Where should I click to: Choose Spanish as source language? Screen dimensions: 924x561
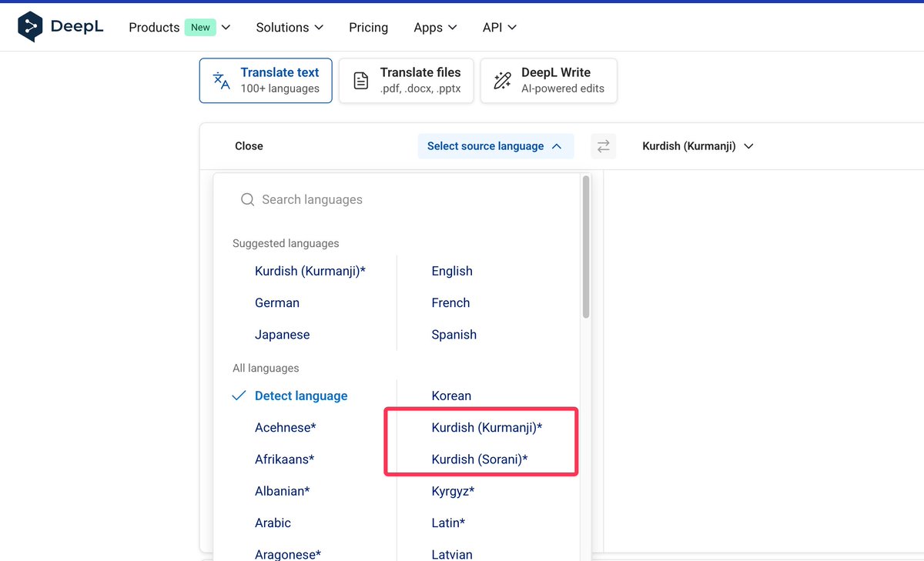tap(454, 335)
